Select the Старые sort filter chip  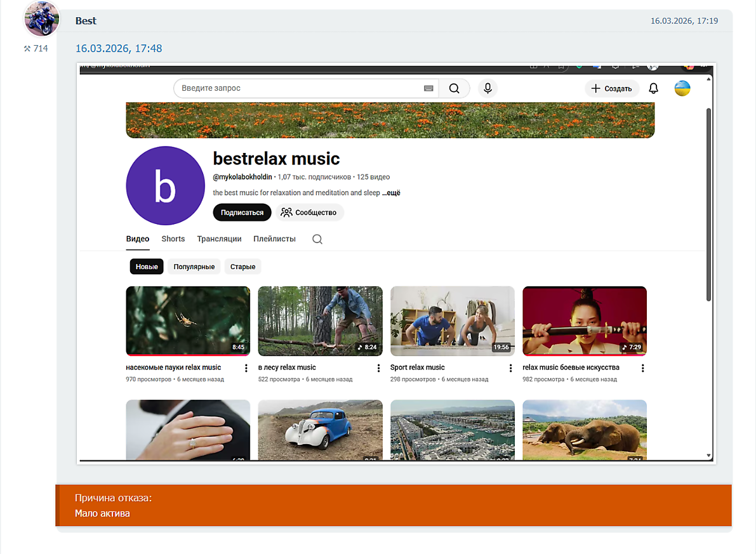[242, 267]
